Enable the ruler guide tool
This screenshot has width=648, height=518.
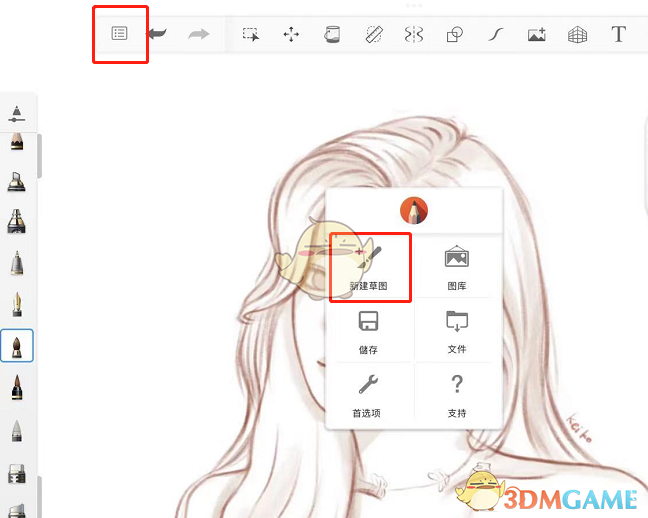click(374, 34)
